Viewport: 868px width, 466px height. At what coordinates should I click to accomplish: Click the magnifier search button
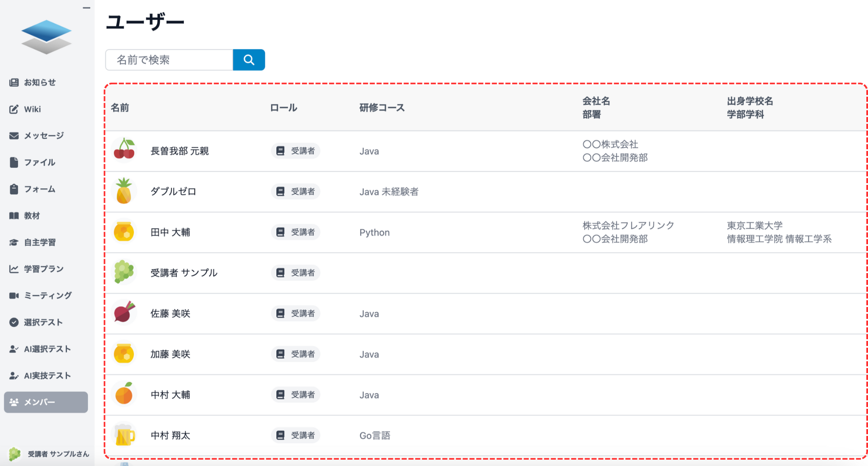[x=249, y=60]
